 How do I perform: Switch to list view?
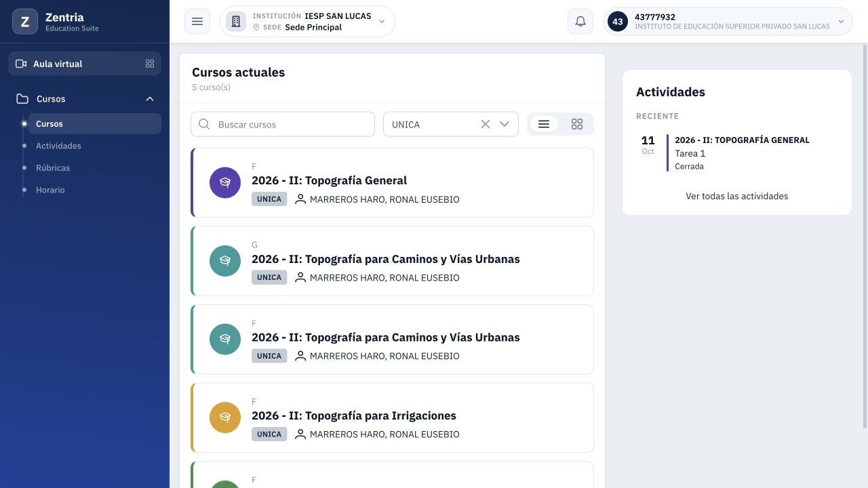coord(544,124)
